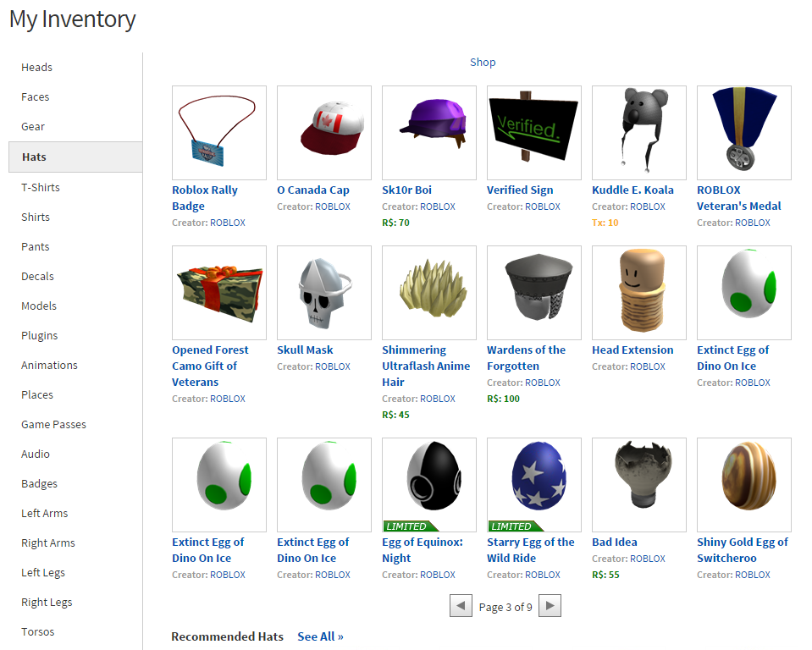
Task: Click the Head Extension item name
Action: tap(632, 350)
